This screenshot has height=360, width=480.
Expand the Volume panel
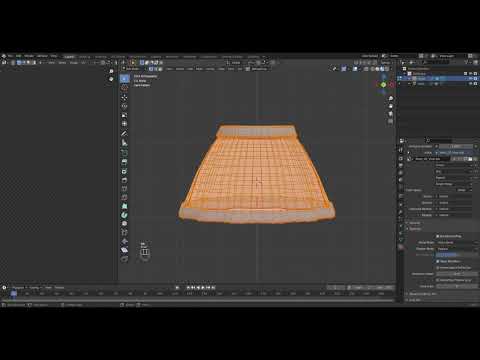(x=415, y=223)
